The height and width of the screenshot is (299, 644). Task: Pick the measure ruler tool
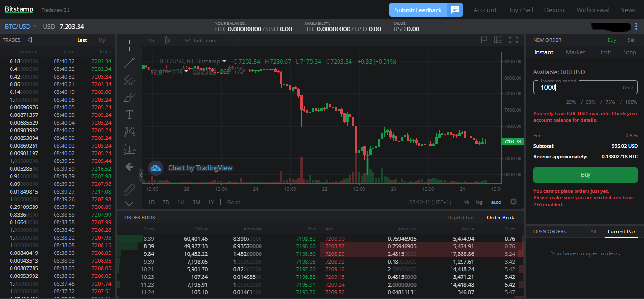(x=129, y=189)
